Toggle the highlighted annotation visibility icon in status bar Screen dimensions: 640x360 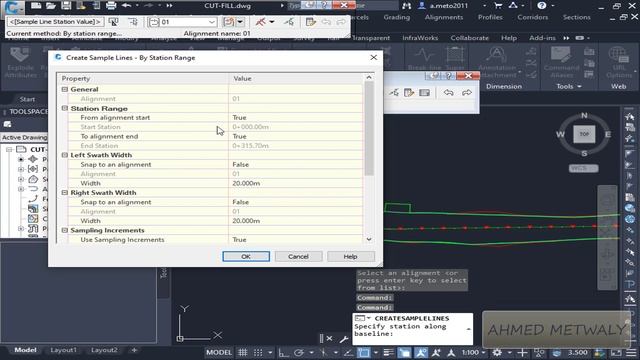click(420, 352)
